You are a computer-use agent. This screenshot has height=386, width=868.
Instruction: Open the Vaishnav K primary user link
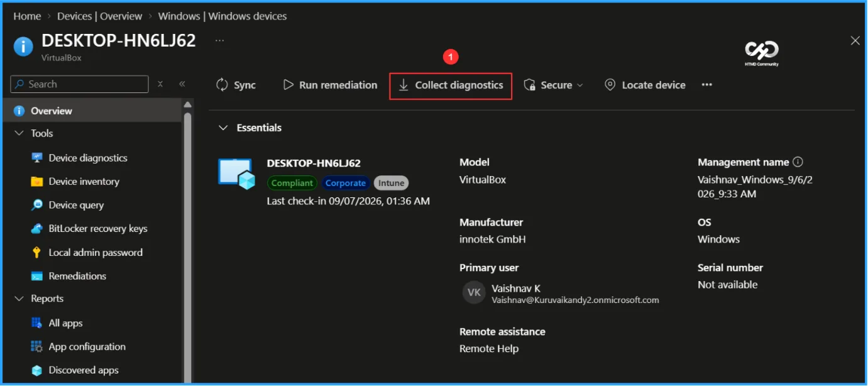(x=516, y=289)
